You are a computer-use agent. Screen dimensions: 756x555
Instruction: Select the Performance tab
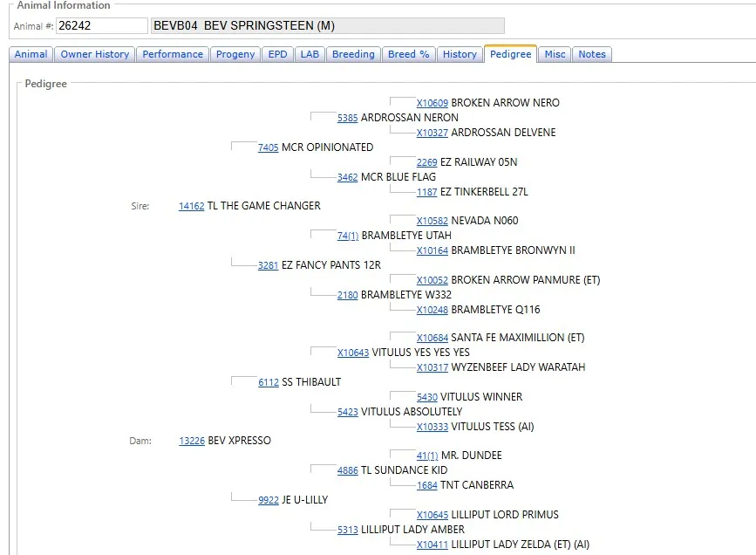click(x=173, y=54)
